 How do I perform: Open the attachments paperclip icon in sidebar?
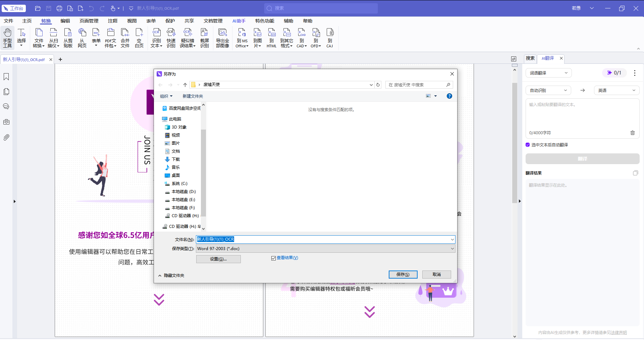pos(6,137)
